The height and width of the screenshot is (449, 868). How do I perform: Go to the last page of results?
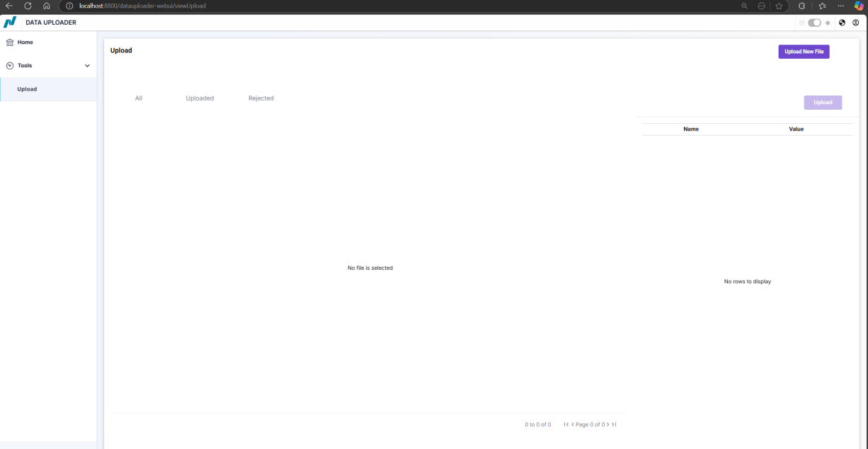click(x=615, y=424)
